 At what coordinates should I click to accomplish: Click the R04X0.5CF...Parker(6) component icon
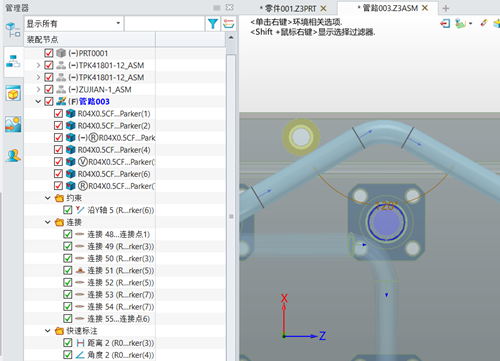(70, 174)
